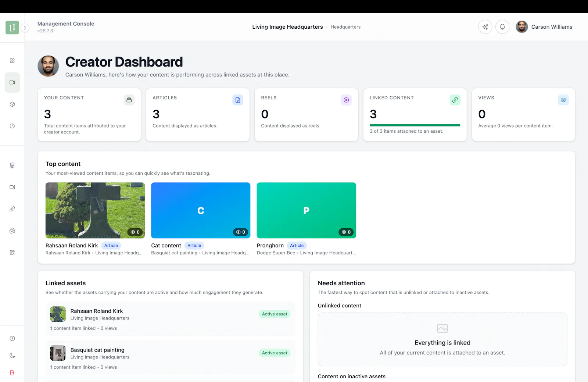Click 'Everything is linked' message

442,343
